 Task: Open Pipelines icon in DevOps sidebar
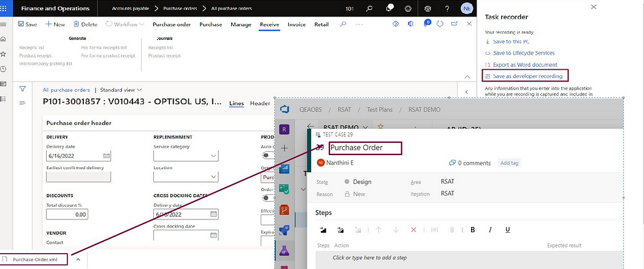click(285, 230)
